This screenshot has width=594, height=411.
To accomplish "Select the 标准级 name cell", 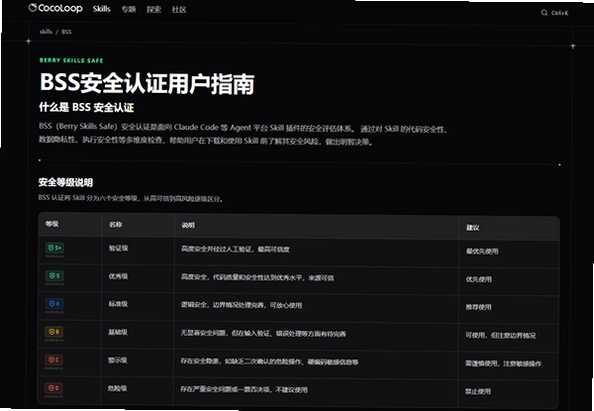I will tap(118, 304).
